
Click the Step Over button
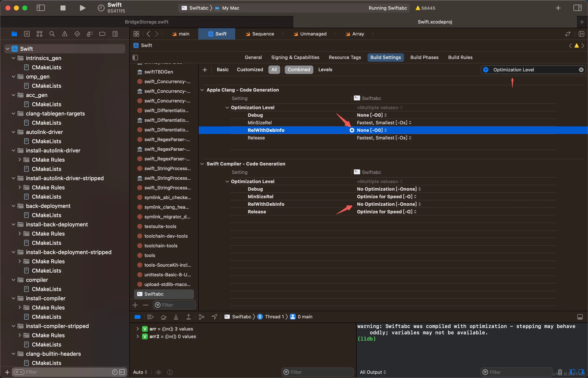[163, 317]
